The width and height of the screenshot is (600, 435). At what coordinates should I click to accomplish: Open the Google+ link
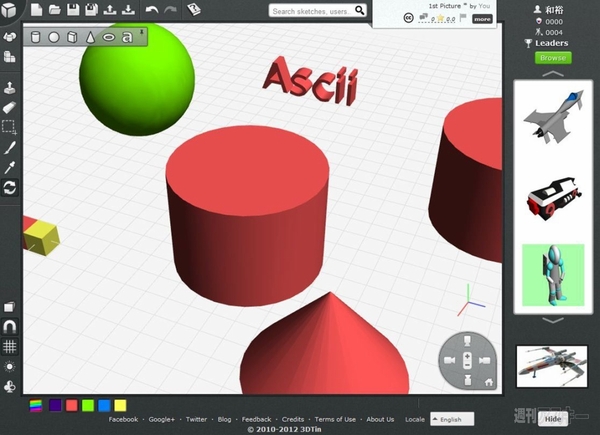[161, 419]
